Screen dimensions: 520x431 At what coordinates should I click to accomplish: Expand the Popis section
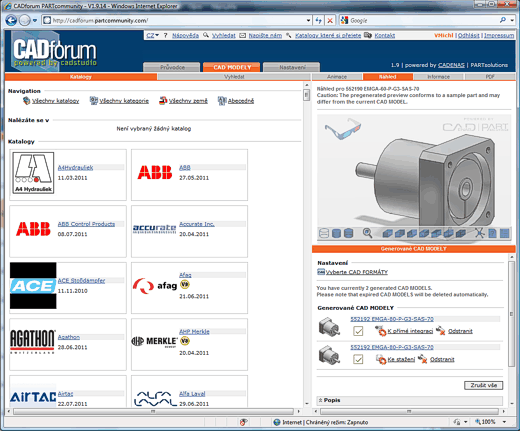click(409, 400)
